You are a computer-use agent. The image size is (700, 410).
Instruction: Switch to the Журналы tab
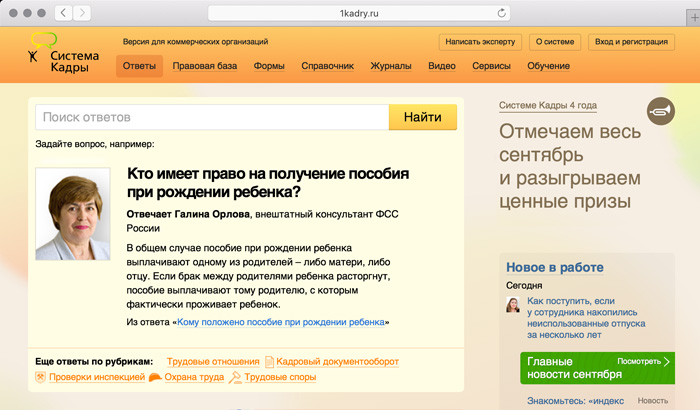[391, 66]
